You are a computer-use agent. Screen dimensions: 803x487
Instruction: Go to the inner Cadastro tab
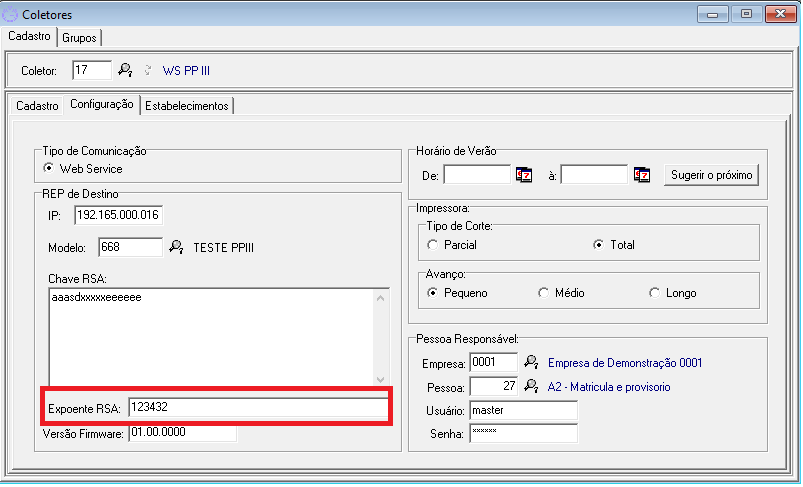pyautogui.click(x=37, y=105)
